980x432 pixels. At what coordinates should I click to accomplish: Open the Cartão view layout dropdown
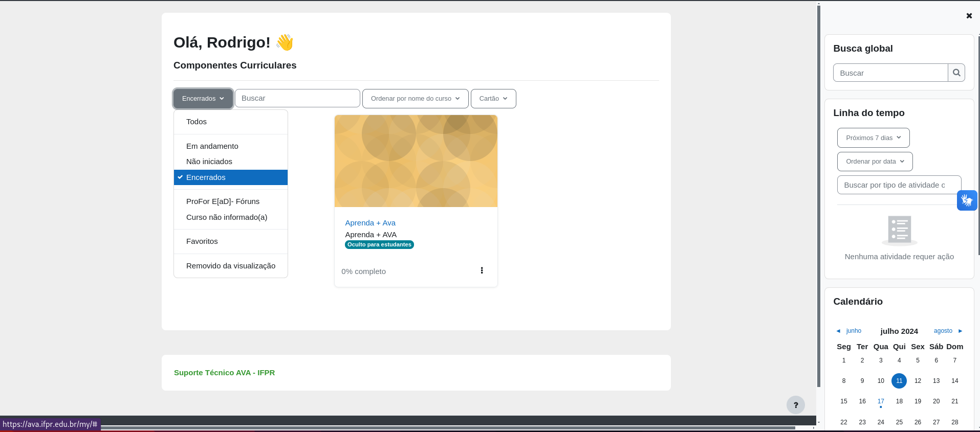tap(493, 99)
